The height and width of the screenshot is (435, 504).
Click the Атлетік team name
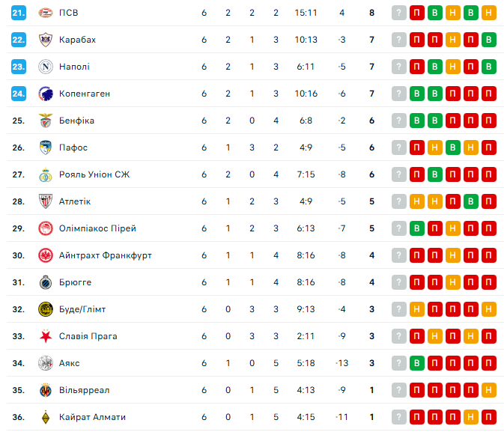[x=75, y=201]
